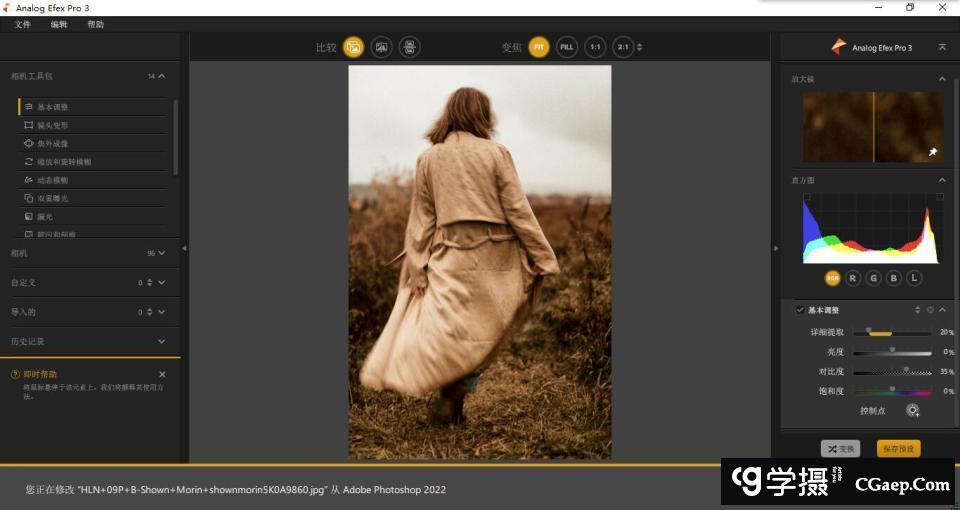This screenshot has width=960, height=510.
Task: Select the single image compare view icon
Action: [353, 47]
